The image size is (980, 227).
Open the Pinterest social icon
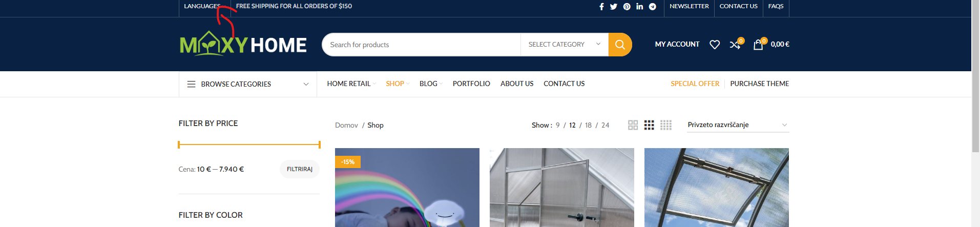point(627,7)
